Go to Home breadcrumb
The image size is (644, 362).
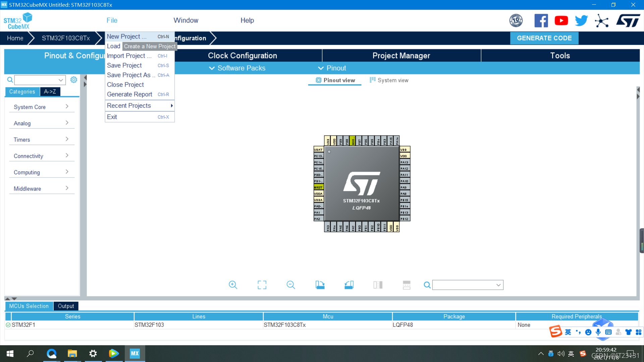click(x=15, y=38)
